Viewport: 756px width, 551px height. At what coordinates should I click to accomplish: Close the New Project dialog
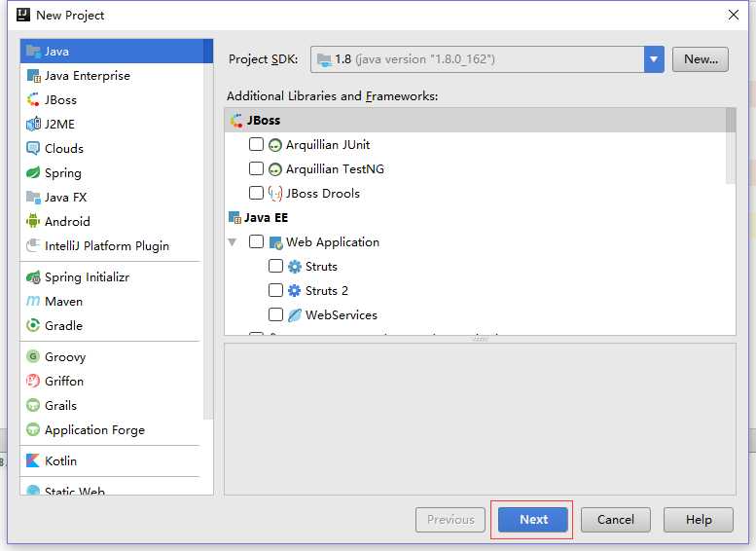point(734,15)
